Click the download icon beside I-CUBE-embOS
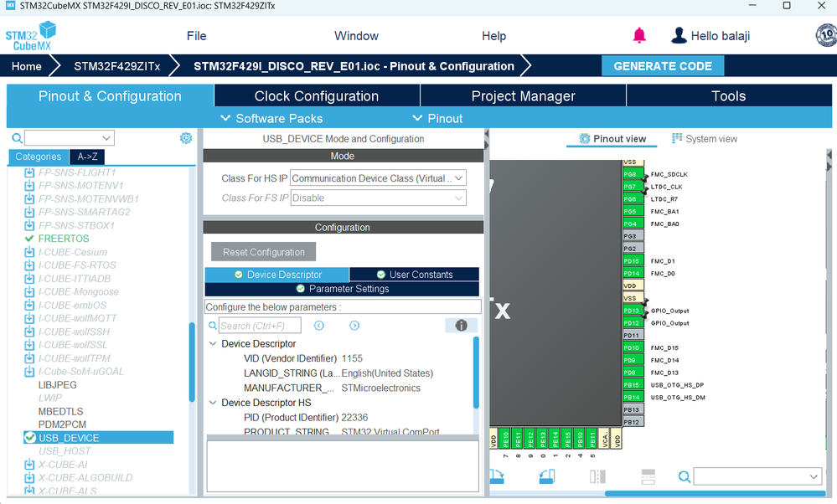The width and height of the screenshot is (837, 504). pyautogui.click(x=29, y=305)
